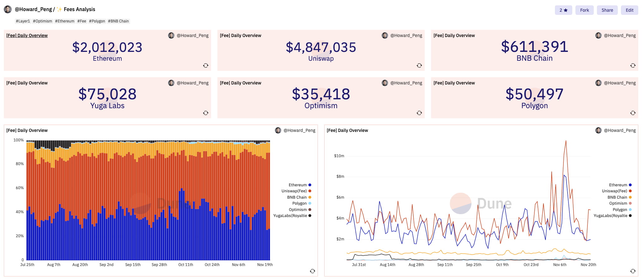This screenshot has width=644, height=279.
Task: Click the refresh icon on Uniswap fee card
Action: click(x=419, y=65)
